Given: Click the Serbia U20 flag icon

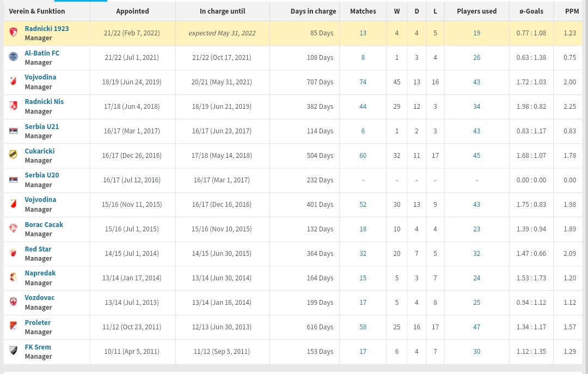Looking at the screenshot, I should (13, 180).
